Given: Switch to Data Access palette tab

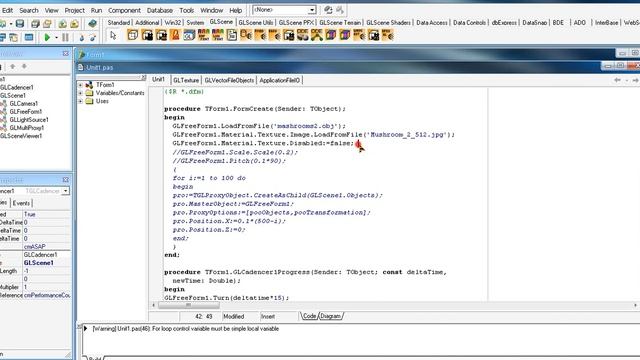Looking at the screenshot, I should (432, 22).
